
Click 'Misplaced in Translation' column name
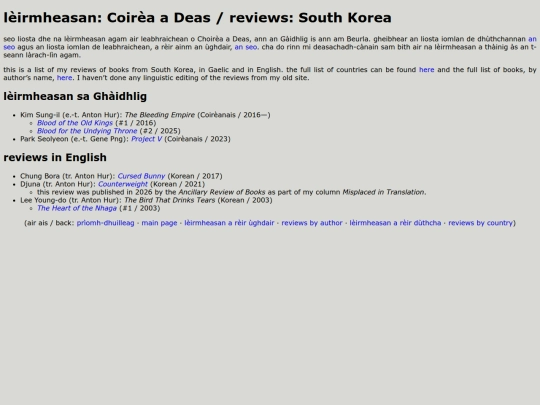click(x=383, y=192)
